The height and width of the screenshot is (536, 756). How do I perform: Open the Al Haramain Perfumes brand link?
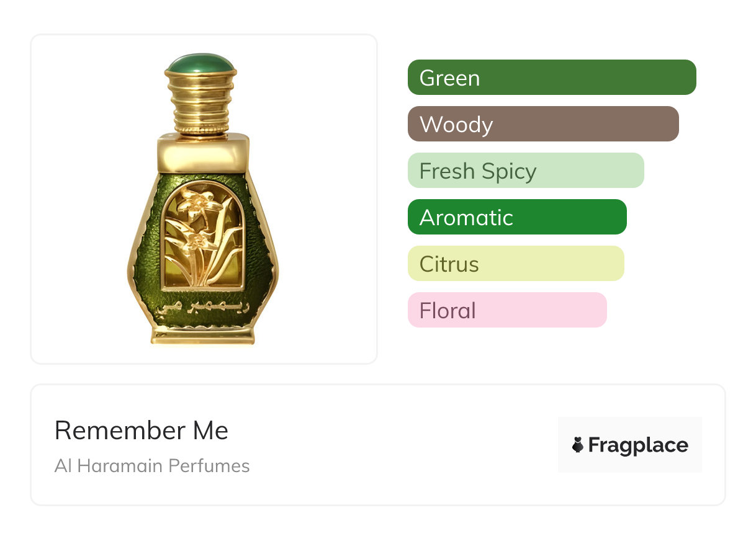pyautogui.click(x=152, y=466)
